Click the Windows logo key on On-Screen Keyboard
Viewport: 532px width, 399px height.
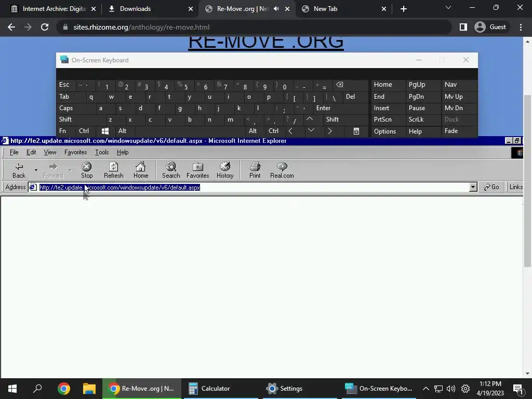pos(105,131)
